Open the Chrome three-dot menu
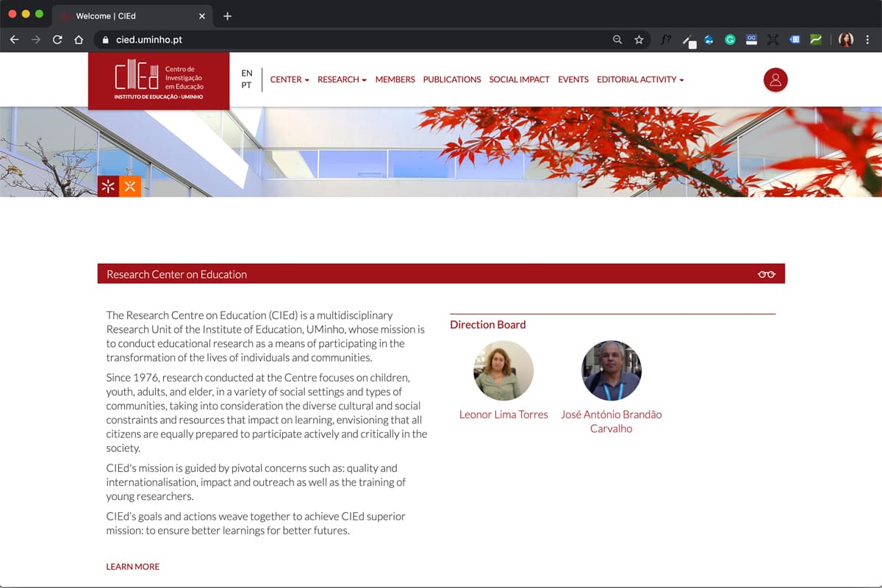Screen dimensions: 882x588 click(868, 40)
